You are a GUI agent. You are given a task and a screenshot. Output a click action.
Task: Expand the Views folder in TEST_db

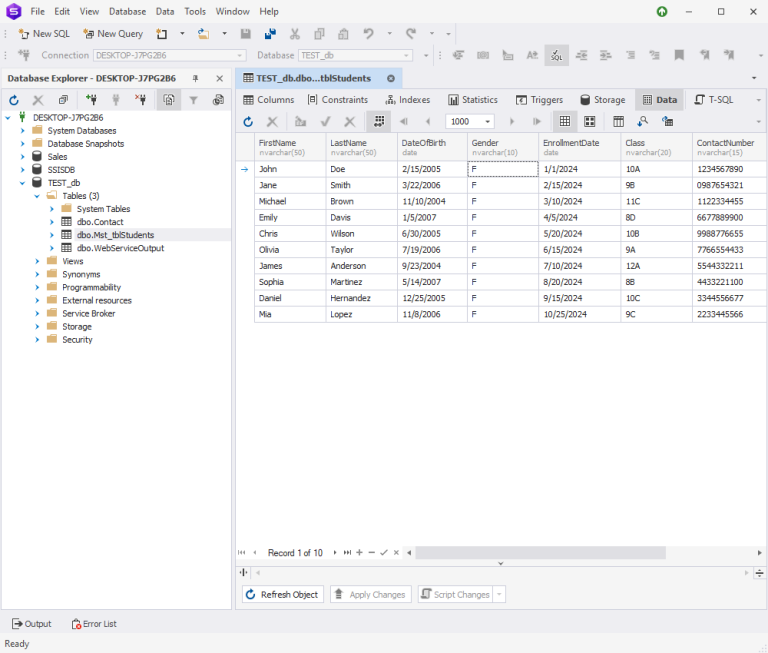(37, 261)
